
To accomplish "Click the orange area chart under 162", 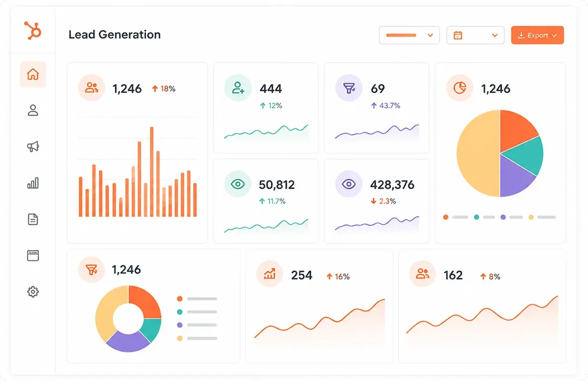I will pyautogui.click(x=482, y=321).
